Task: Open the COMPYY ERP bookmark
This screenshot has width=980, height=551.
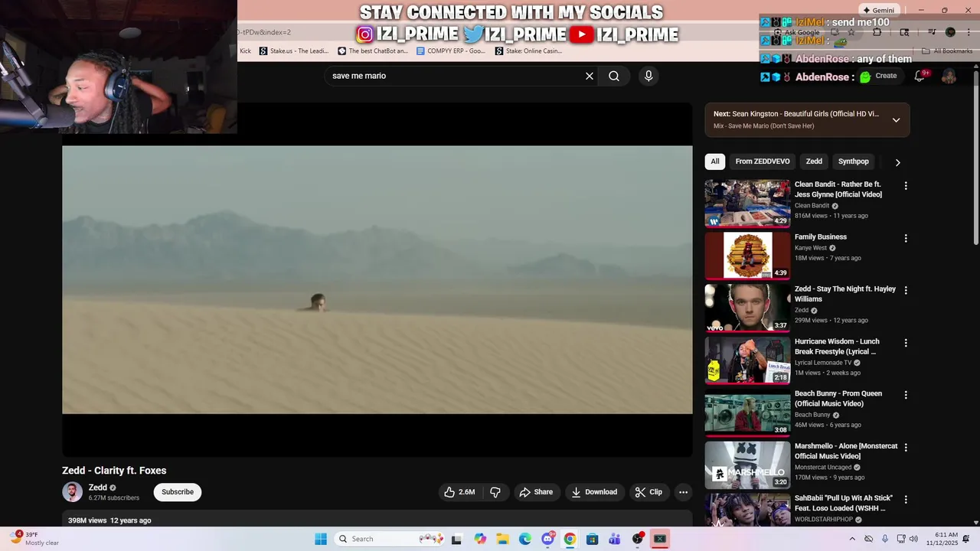Action: point(450,51)
